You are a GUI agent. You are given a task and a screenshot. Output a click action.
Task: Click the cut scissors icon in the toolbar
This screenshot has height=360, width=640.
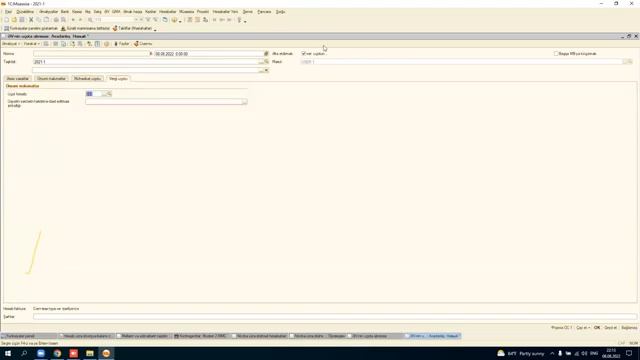31,20
